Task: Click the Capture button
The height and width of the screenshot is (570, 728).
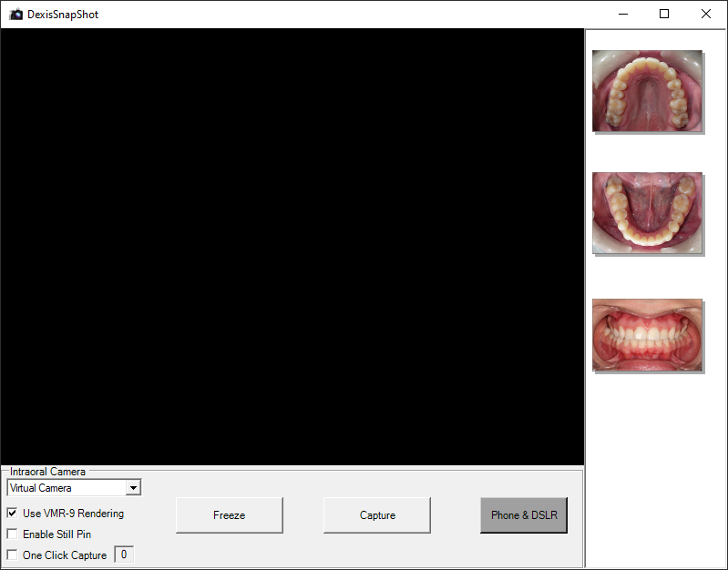Action: coord(377,515)
